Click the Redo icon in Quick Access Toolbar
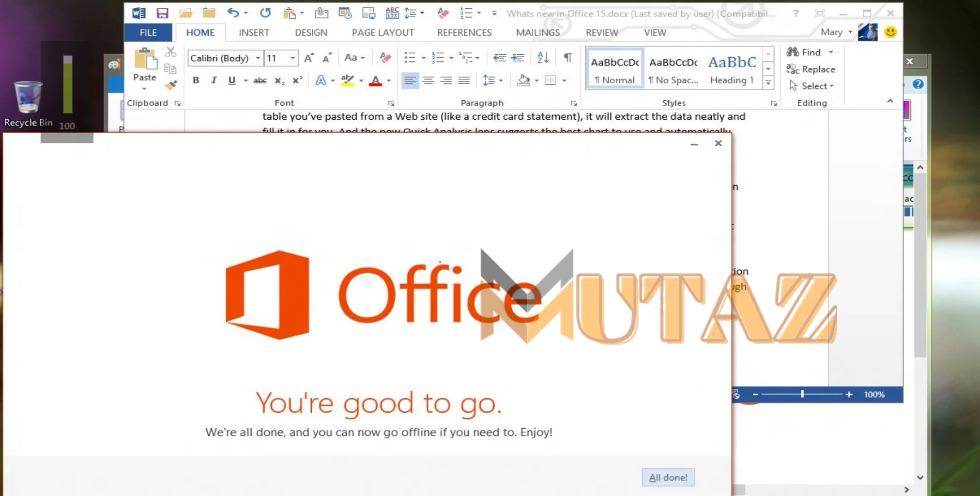 tap(265, 13)
